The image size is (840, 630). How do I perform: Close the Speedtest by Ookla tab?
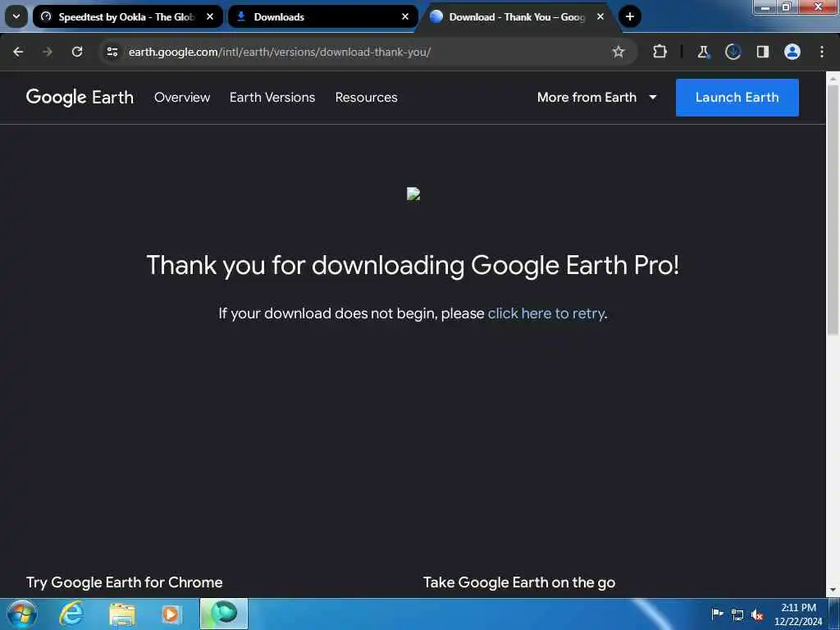point(210,16)
